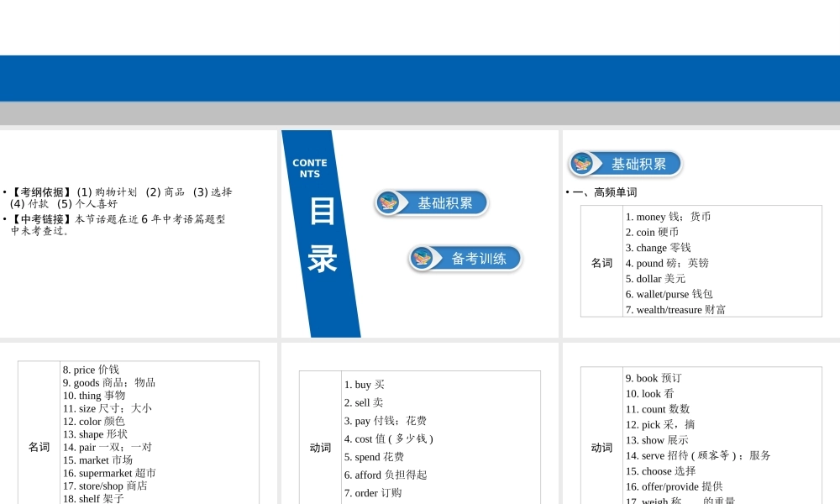Screen dimensions: 840x504
Task: Select the row '6. afford 负担得起'
Action: pos(386,475)
